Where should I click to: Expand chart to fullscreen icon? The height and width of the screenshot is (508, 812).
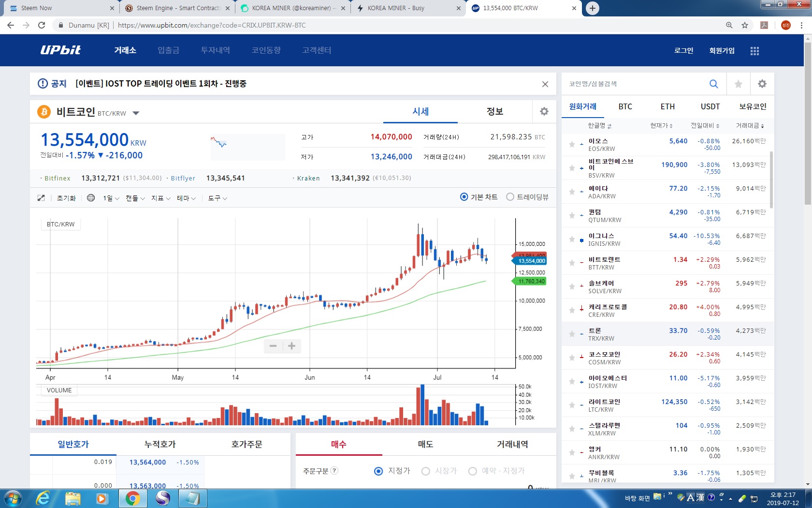pos(41,198)
